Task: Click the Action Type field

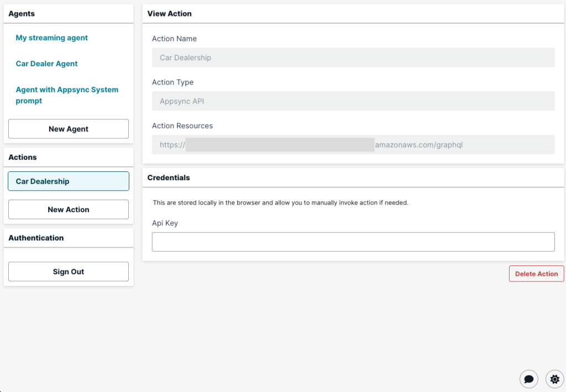Action: point(353,101)
